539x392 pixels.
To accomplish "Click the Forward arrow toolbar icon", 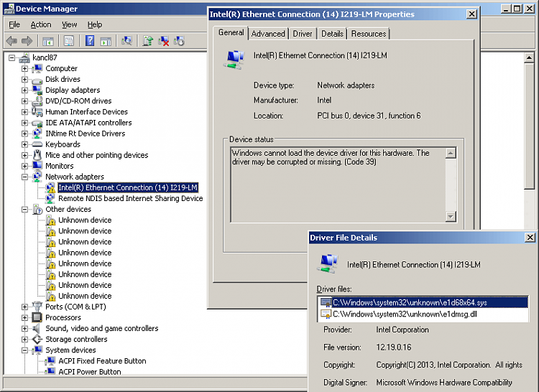I will (27, 41).
